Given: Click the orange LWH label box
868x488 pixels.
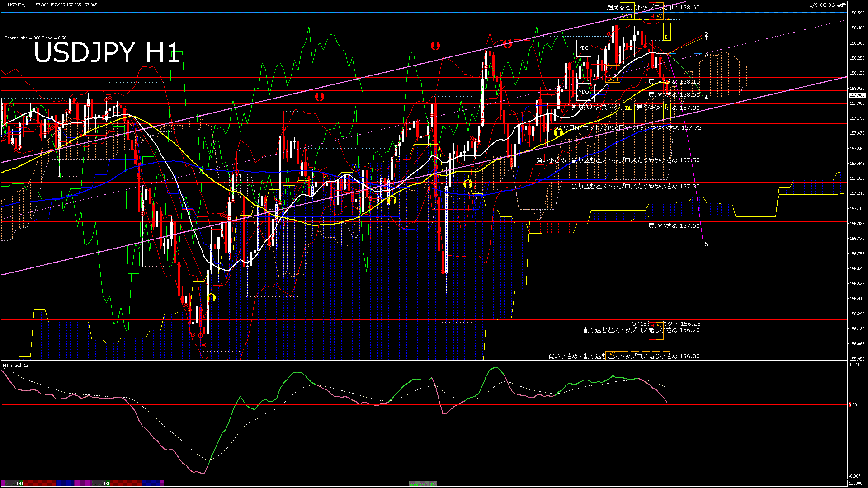Looking at the screenshot, I should pos(612,79).
